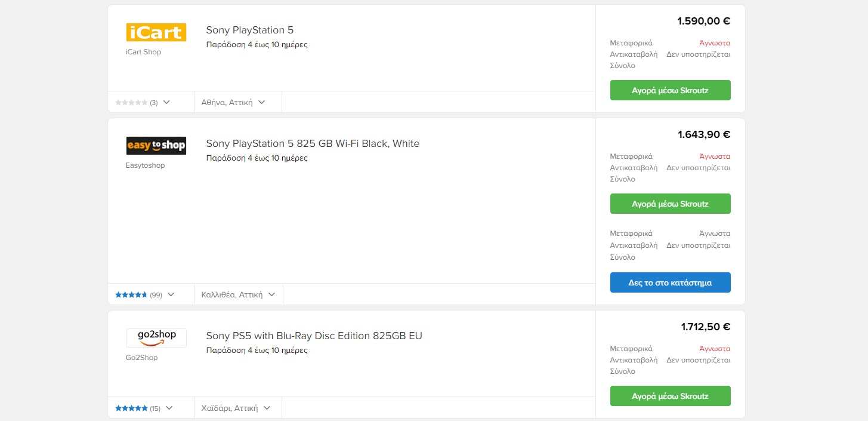Click the Easytoshop store name
The width and height of the screenshot is (868, 421).
pyautogui.click(x=145, y=165)
